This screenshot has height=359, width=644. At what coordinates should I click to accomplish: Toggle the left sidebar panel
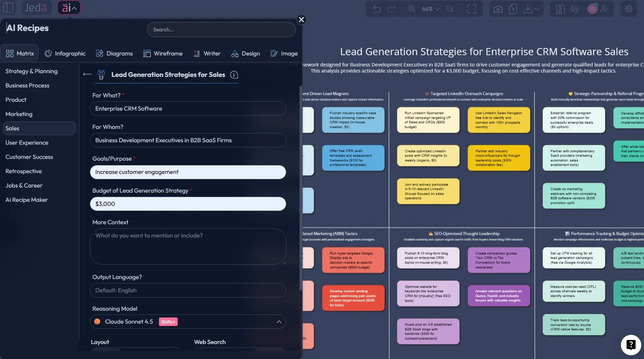8,7
